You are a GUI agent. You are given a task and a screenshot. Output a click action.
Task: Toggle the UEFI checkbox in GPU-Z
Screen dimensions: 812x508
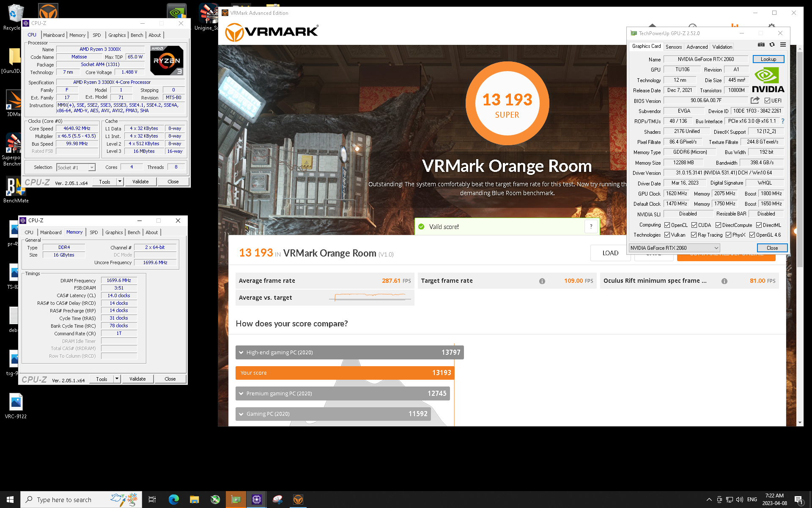[767, 101]
